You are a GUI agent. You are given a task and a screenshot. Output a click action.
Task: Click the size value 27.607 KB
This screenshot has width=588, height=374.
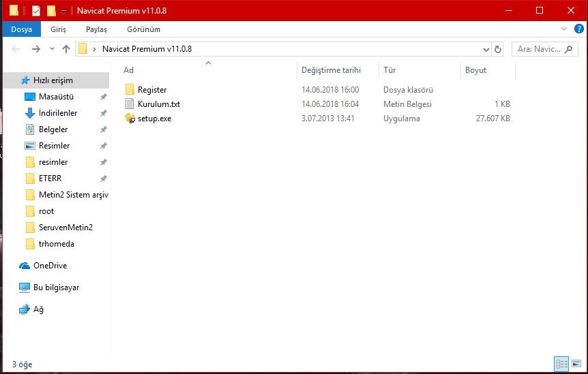coord(493,119)
